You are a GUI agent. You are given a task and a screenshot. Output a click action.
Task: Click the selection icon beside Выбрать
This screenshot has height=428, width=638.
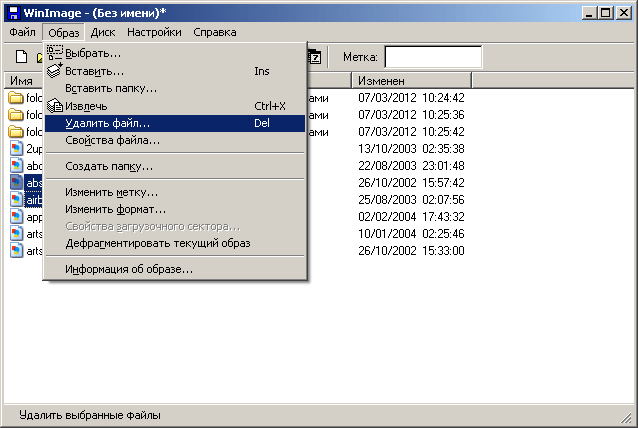(x=55, y=53)
